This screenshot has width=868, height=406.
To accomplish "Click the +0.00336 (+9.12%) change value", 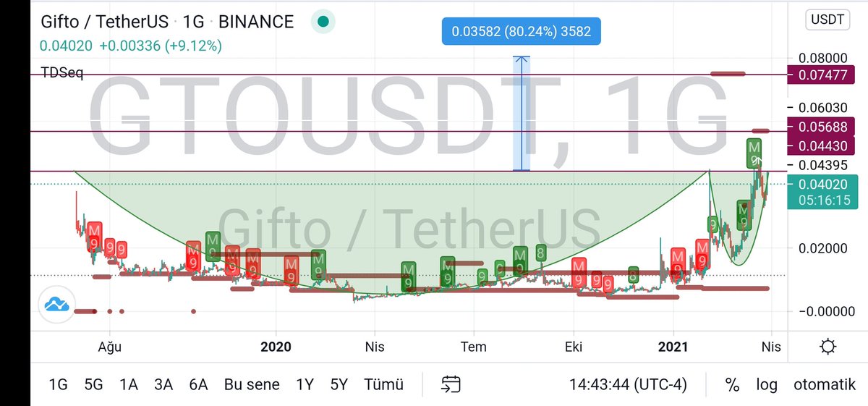I will click(x=161, y=46).
